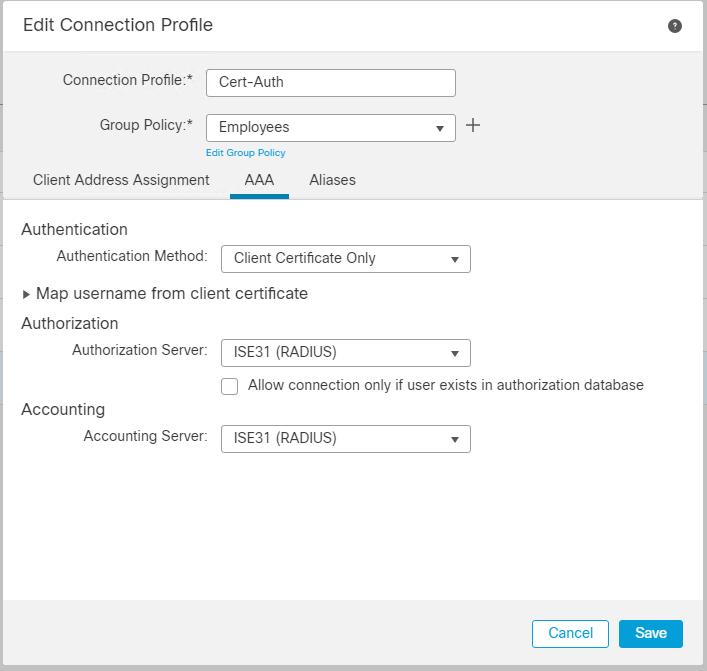Image resolution: width=707 pixels, height=671 pixels.
Task: Click the Cancel button
Action: (x=571, y=633)
